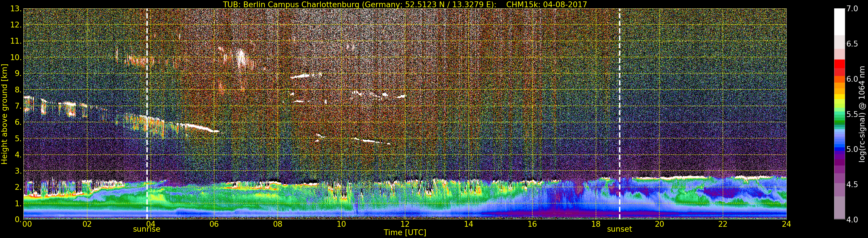Click the '6.5' label on the colorbar
The image size is (868, 238).
[852, 44]
